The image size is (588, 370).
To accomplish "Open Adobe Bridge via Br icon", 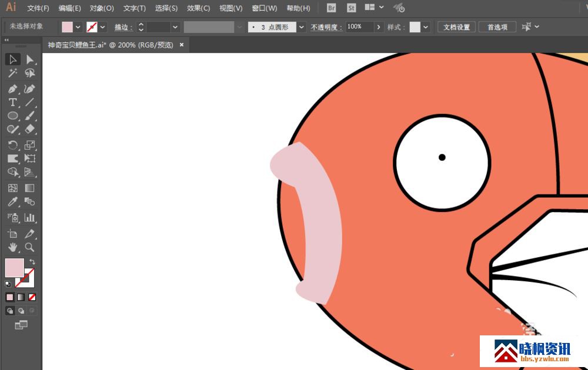I will pyautogui.click(x=331, y=8).
